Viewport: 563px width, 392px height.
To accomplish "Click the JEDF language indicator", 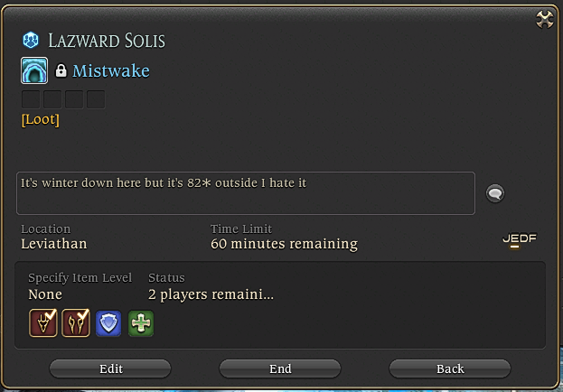I will pos(520,240).
